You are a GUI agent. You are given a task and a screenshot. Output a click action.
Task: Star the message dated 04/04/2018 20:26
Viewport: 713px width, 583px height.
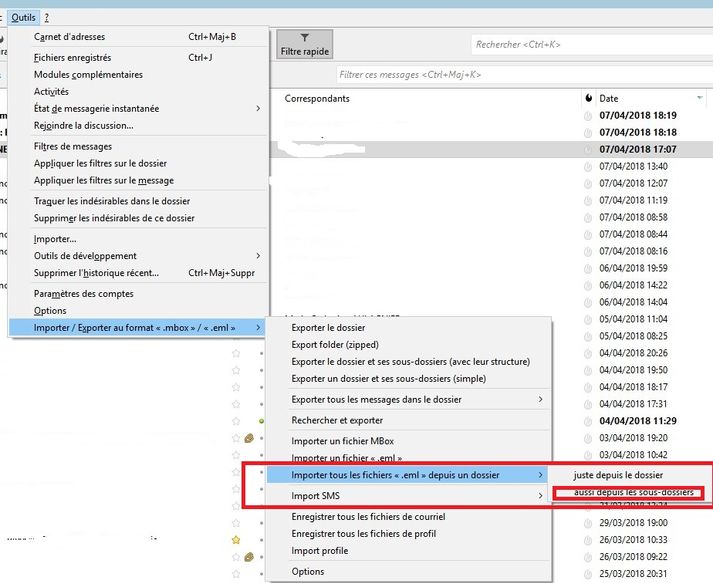coord(236,353)
